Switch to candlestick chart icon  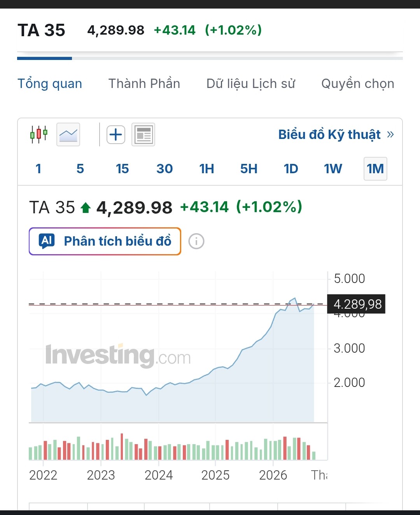(39, 135)
